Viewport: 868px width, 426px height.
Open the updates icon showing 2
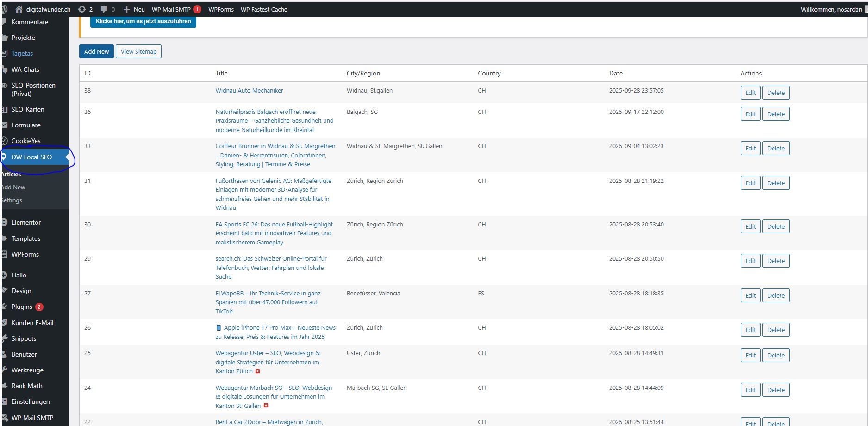coord(82,9)
